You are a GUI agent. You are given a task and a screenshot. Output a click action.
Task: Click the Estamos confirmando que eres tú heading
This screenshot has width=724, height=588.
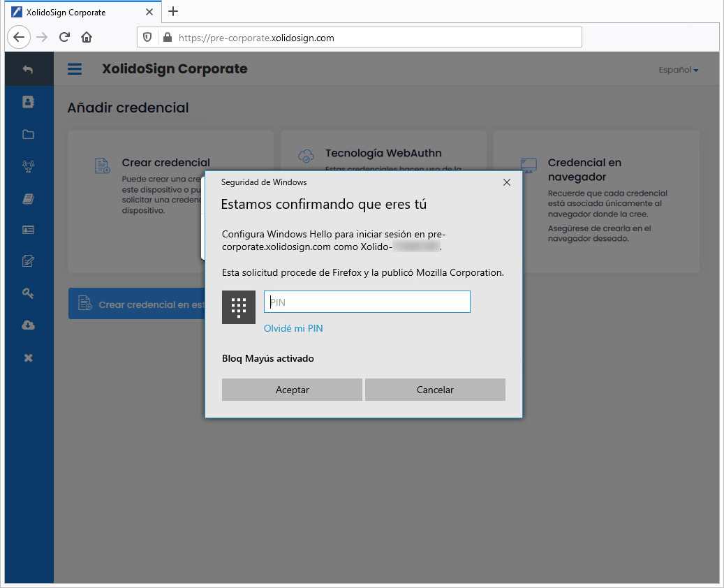(x=324, y=204)
